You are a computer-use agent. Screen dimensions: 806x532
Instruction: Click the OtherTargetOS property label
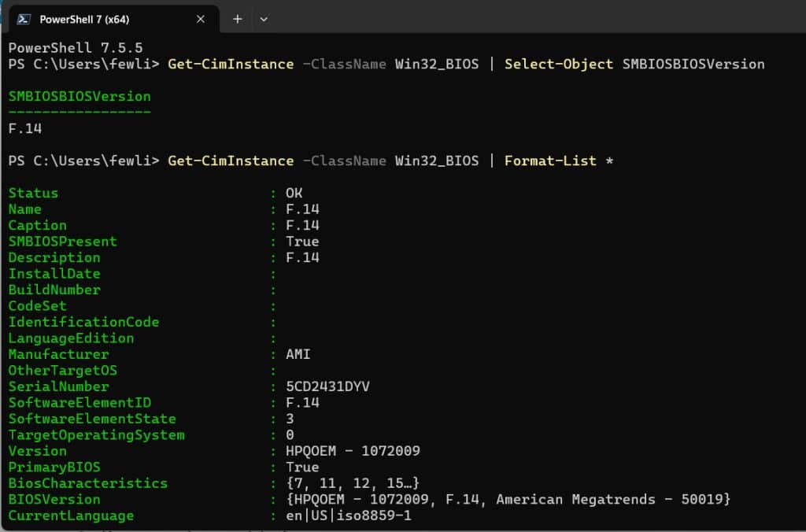coord(63,371)
